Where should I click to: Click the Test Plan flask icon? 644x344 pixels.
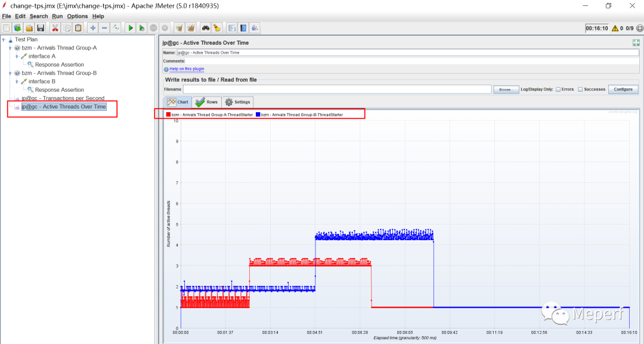[x=11, y=39]
